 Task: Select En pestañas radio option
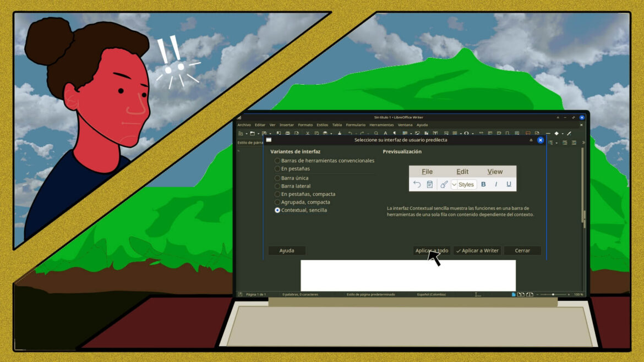[x=292, y=169]
